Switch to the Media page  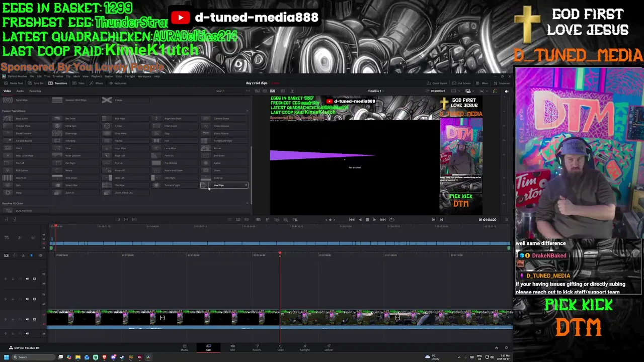[184, 347]
